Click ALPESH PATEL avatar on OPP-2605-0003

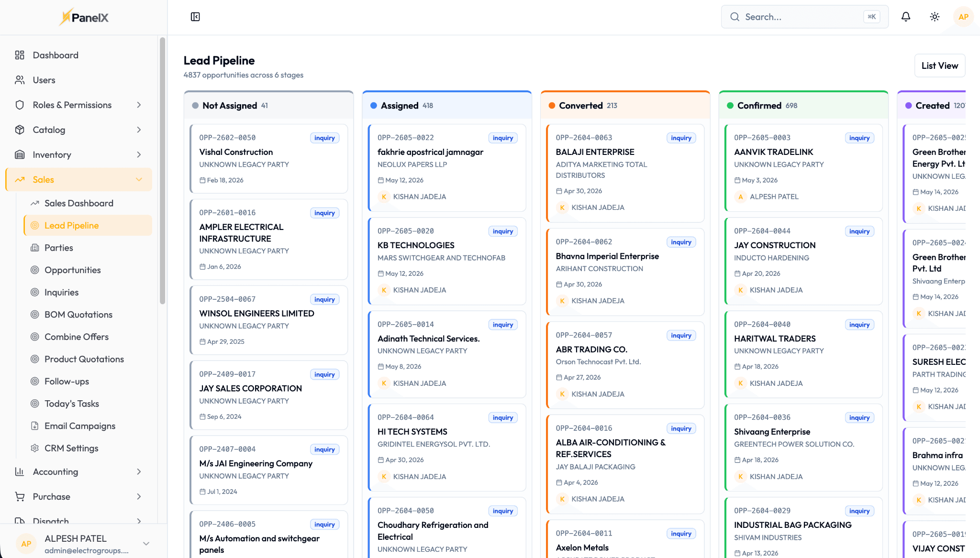coord(740,197)
